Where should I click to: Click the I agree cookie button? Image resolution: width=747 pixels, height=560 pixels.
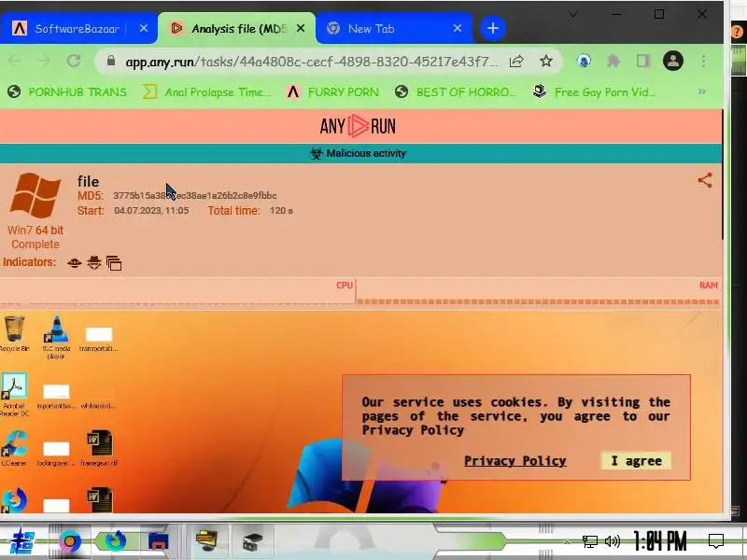(x=637, y=461)
